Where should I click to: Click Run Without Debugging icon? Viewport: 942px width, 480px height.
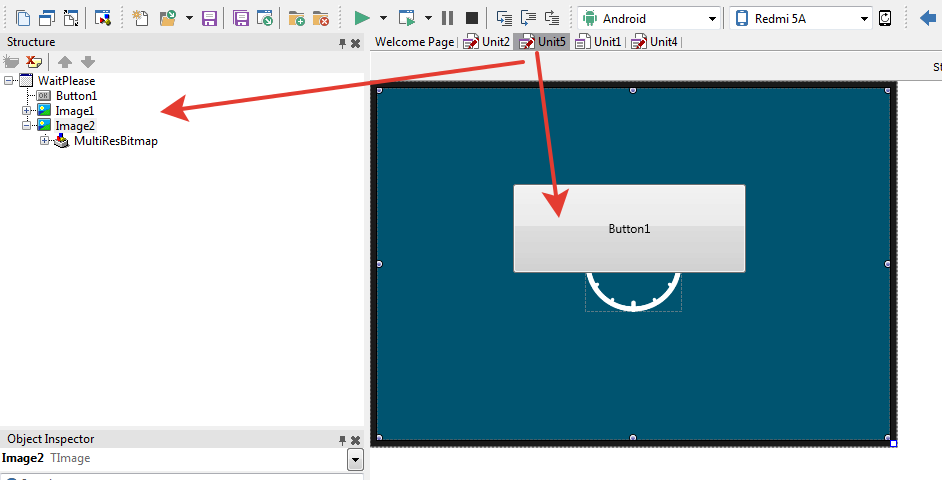coord(407,18)
